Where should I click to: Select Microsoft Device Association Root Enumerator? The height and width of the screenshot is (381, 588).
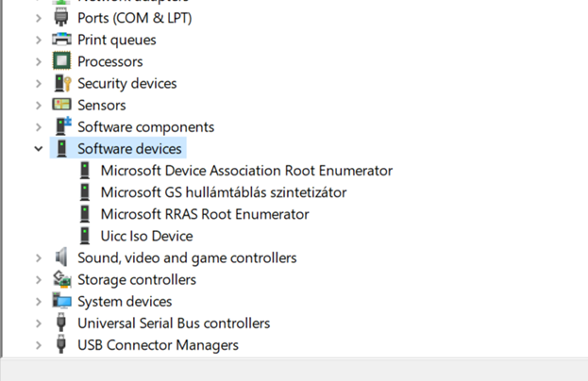click(x=246, y=171)
